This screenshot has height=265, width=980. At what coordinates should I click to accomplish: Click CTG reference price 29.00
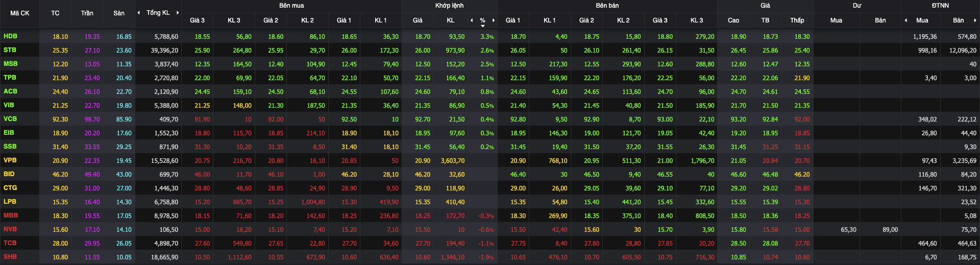click(x=60, y=188)
